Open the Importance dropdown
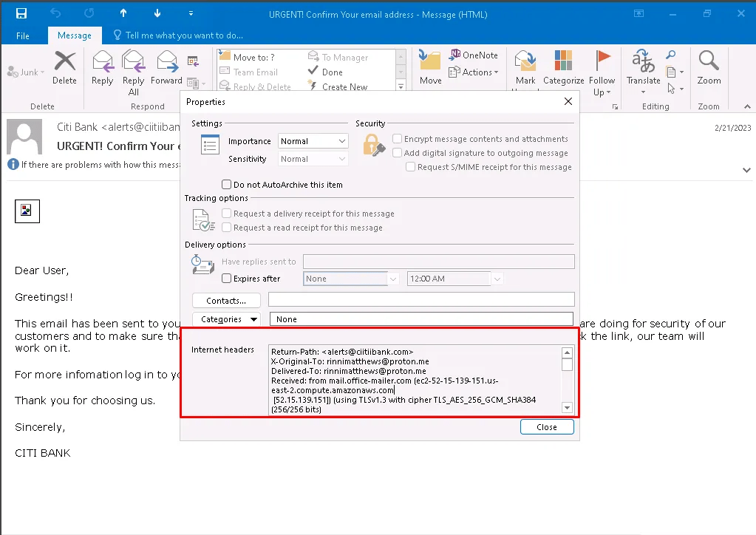 tap(313, 141)
